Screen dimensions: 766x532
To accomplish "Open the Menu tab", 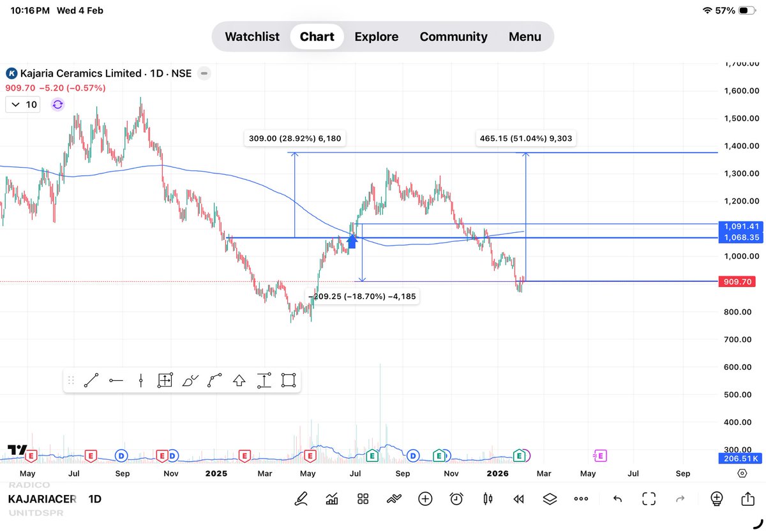I will click(x=525, y=36).
